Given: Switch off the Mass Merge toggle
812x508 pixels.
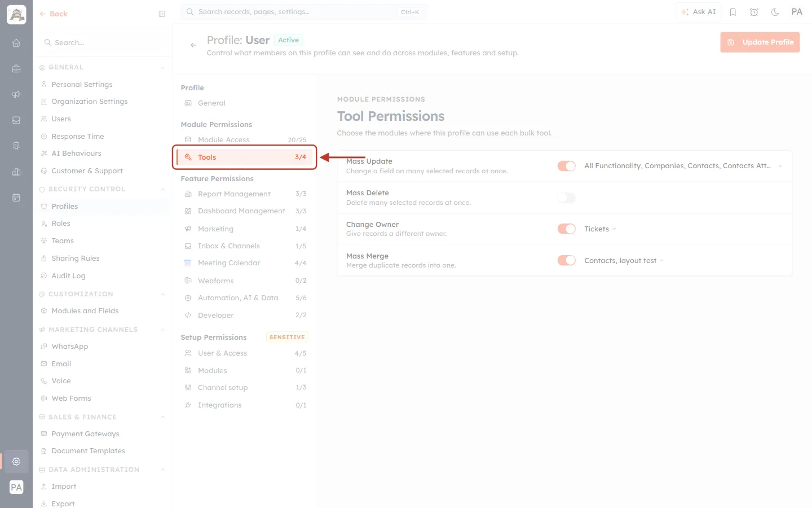Looking at the screenshot, I should (x=566, y=260).
